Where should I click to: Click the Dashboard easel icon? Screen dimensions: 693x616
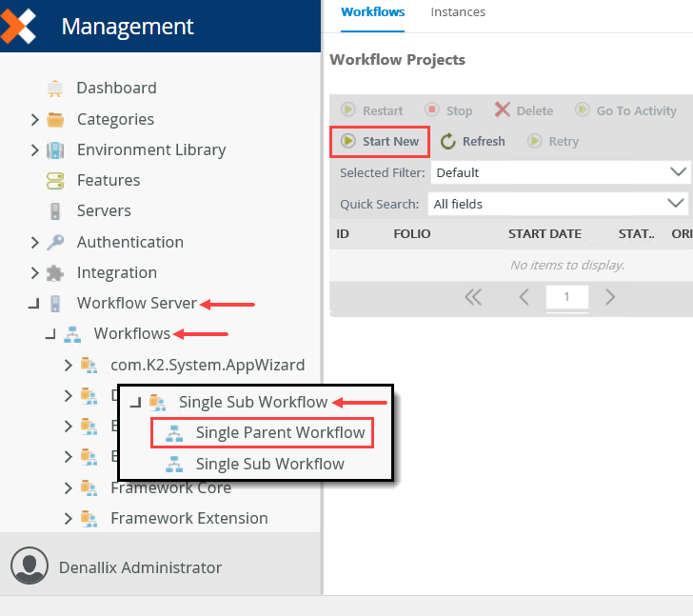click(x=55, y=89)
